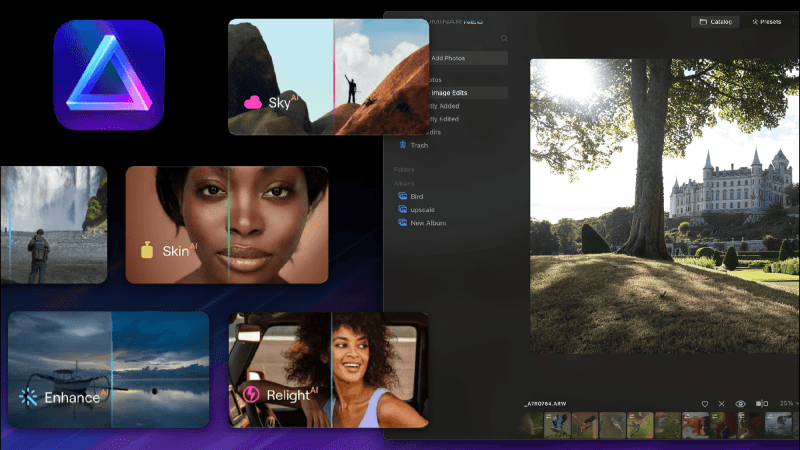The width and height of the screenshot is (800, 450).
Task: Mark photo as favorite with heart icon
Action: pos(704,403)
